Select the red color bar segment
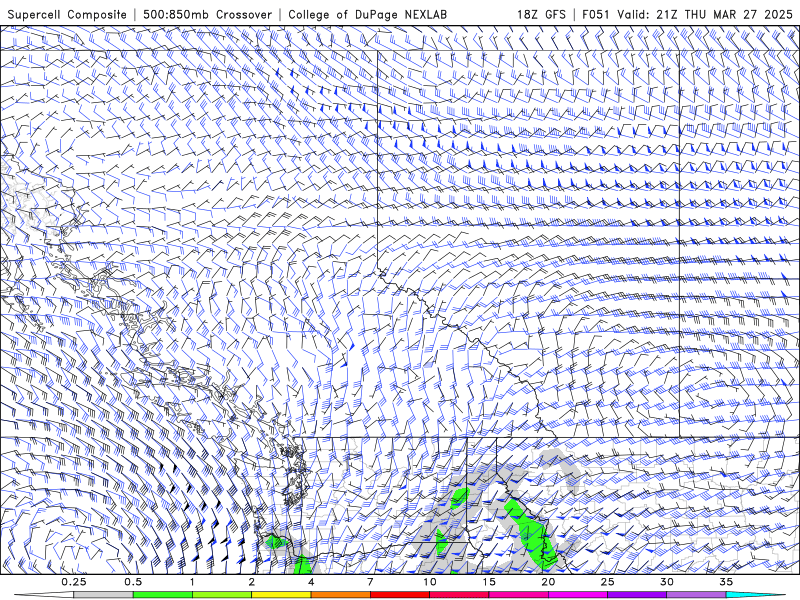This screenshot has width=800, height=600. pyautogui.click(x=400, y=595)
